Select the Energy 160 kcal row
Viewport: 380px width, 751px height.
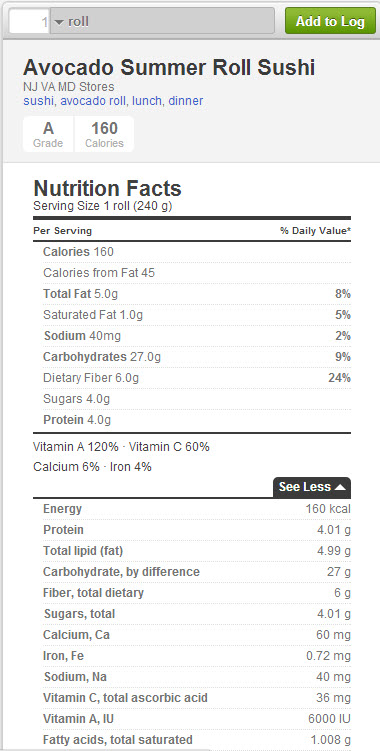192,509
